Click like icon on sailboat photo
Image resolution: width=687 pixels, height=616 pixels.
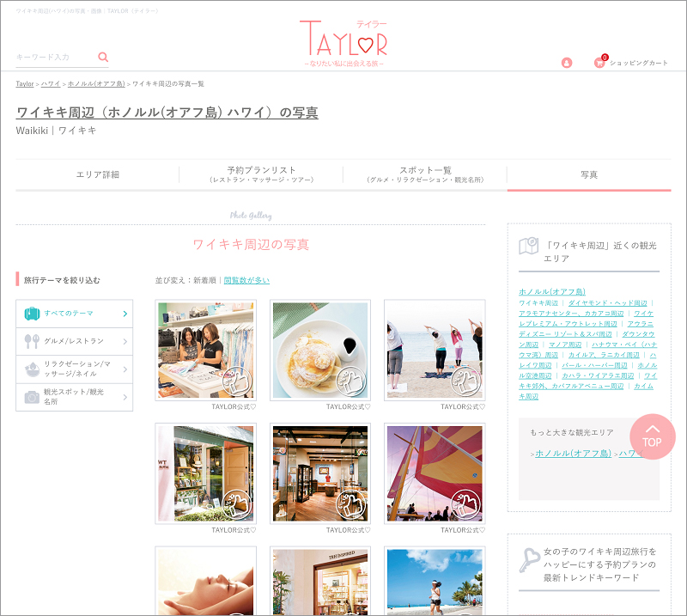tap(466, 504)
